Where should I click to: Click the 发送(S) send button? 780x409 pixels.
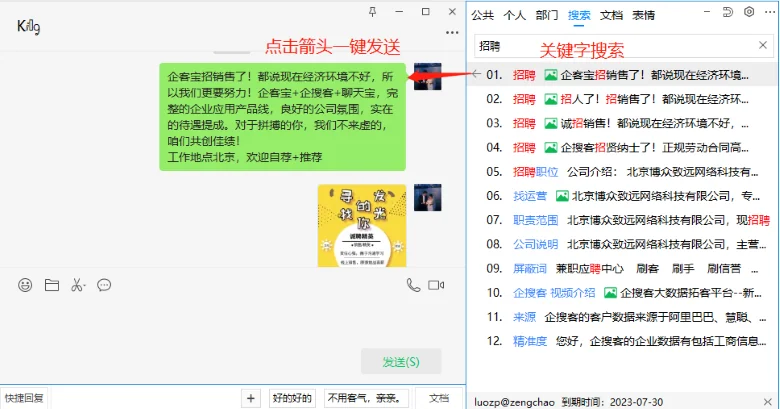[401, 362]
